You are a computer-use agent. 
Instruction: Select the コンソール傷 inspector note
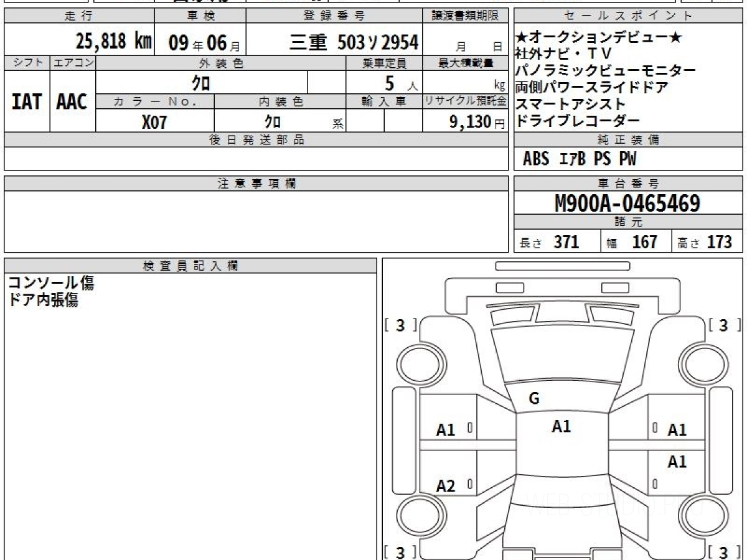coord(51,284)
